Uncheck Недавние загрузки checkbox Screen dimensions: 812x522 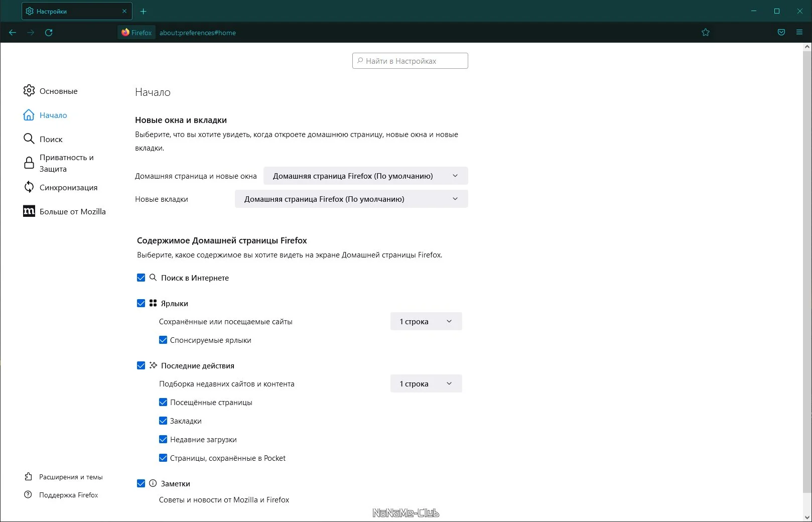[x=163, y=439]
